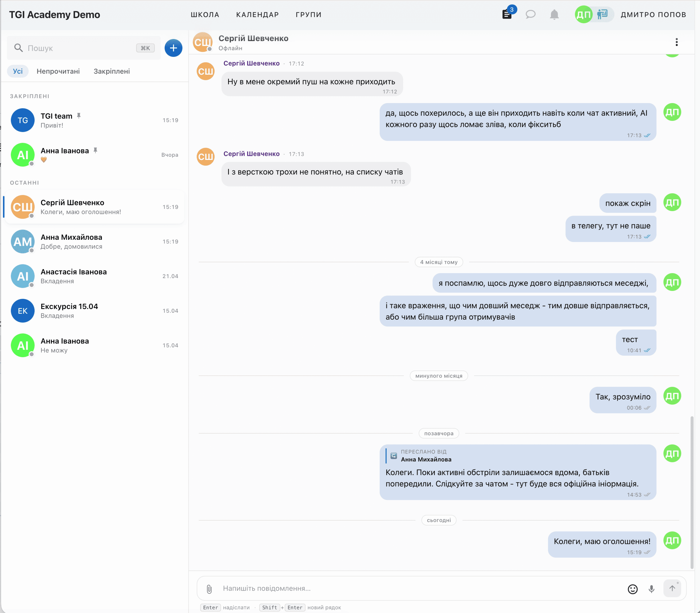Select message 'Колеги, маю оголошення!' in conversation
The width and height of the screenshot is (700, 613).
coord(602,544)
